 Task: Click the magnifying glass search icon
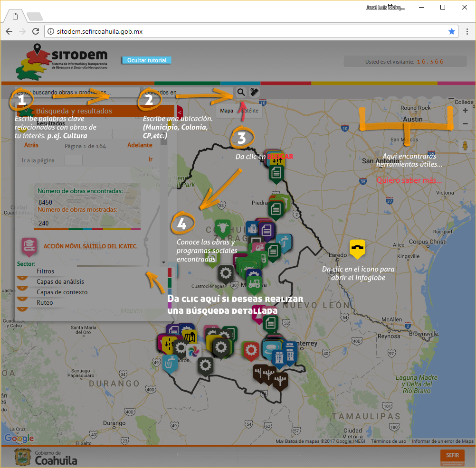(241, 93)
